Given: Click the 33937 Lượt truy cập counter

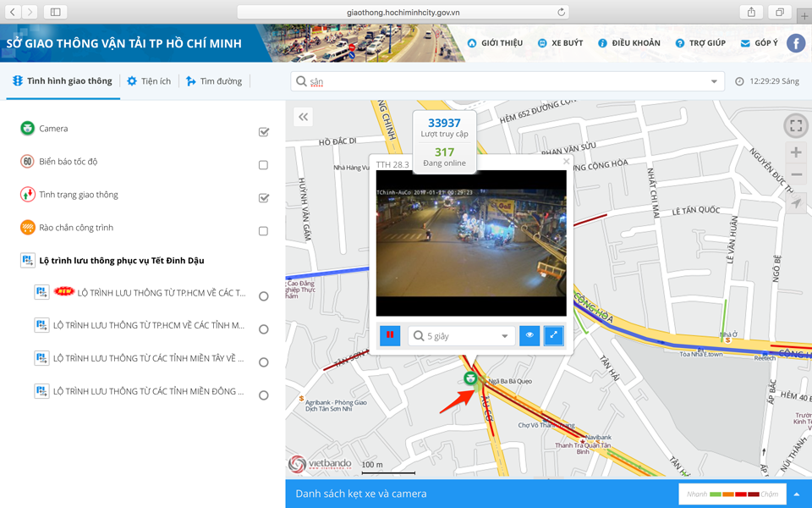Looking at the screenshot, I should pyautogui.click(x=444, y=127).
